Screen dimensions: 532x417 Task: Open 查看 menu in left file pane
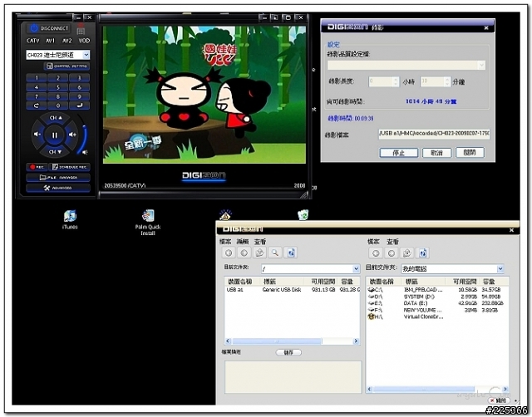(260, 242)
